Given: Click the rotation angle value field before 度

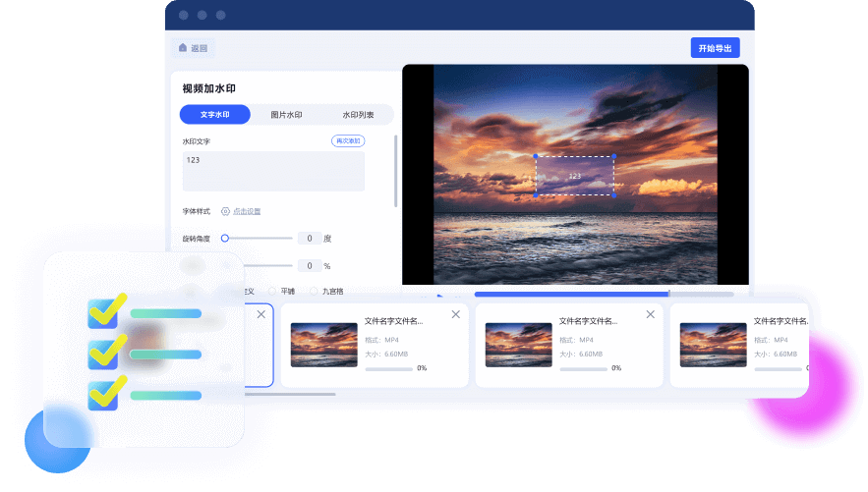Looking at the screenshot, I should pyautogui.click(x=310, y=239).
